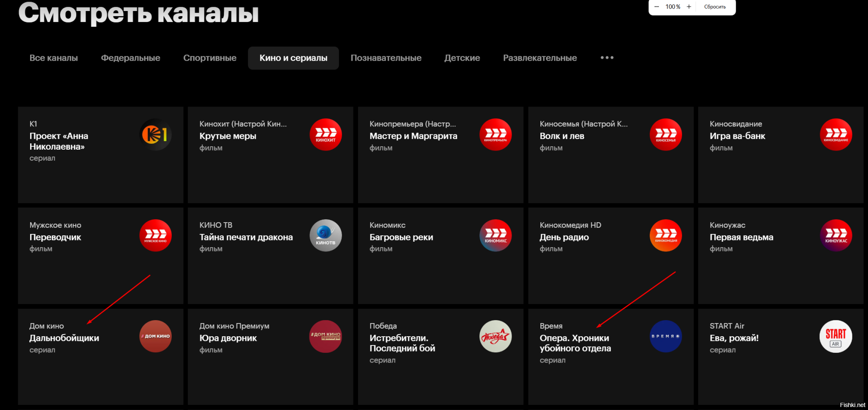The height and width of the screenshot is (410, 868).
Task: Open Истребители. Последний бой series
Action: point(402,343)
